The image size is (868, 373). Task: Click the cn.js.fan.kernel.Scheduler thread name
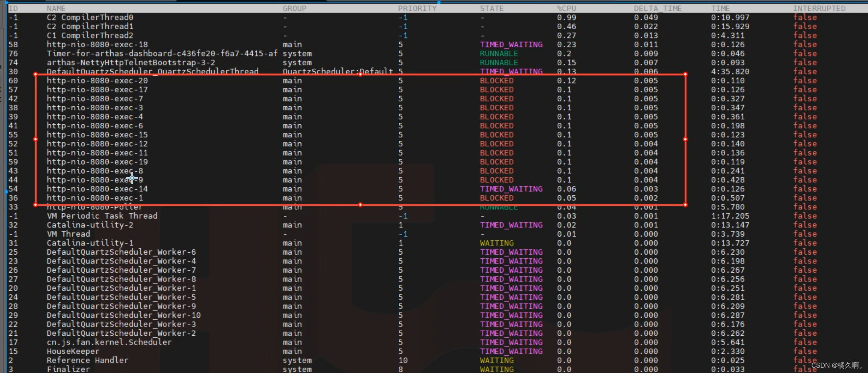tap(109, 343)
